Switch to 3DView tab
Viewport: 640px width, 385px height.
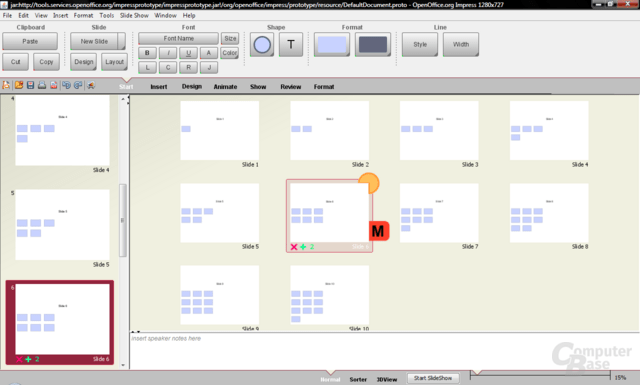[x=387, y=379]
